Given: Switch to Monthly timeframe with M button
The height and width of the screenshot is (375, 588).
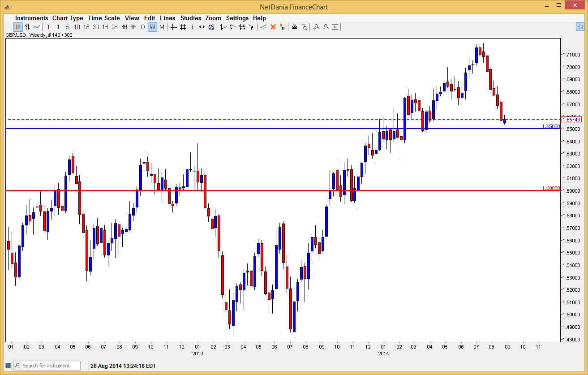Looking at the screenshot, I should 162,27.
